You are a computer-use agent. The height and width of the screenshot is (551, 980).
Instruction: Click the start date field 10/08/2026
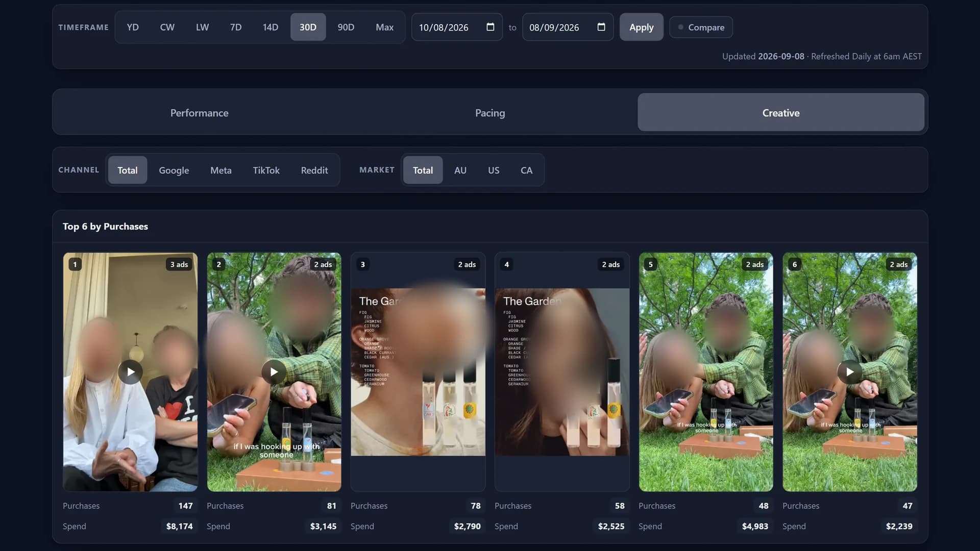click(457, 27)
